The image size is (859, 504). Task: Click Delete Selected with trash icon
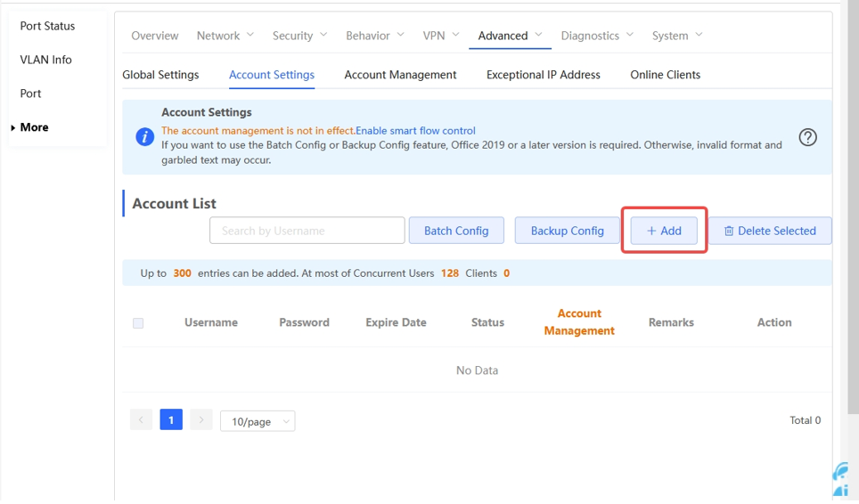pos(770,231)
